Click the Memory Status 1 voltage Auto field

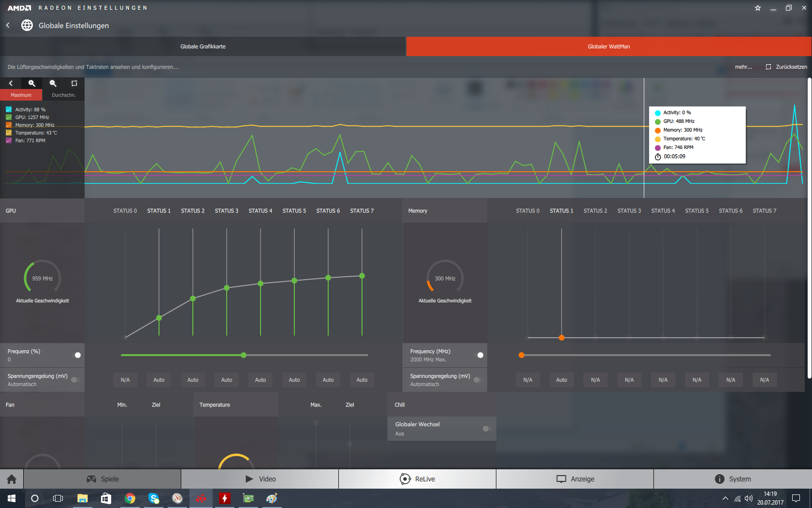562,380
